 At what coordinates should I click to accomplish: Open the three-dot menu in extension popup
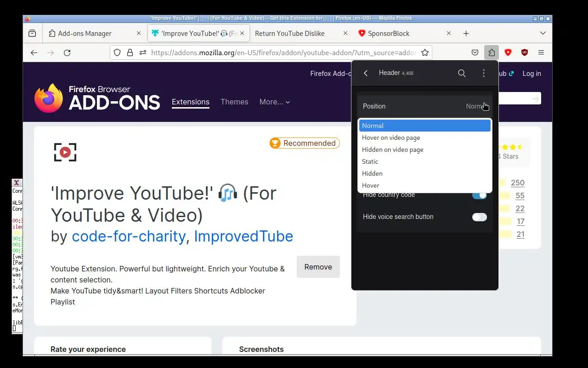pyautogui.click(x=483, y=73)
